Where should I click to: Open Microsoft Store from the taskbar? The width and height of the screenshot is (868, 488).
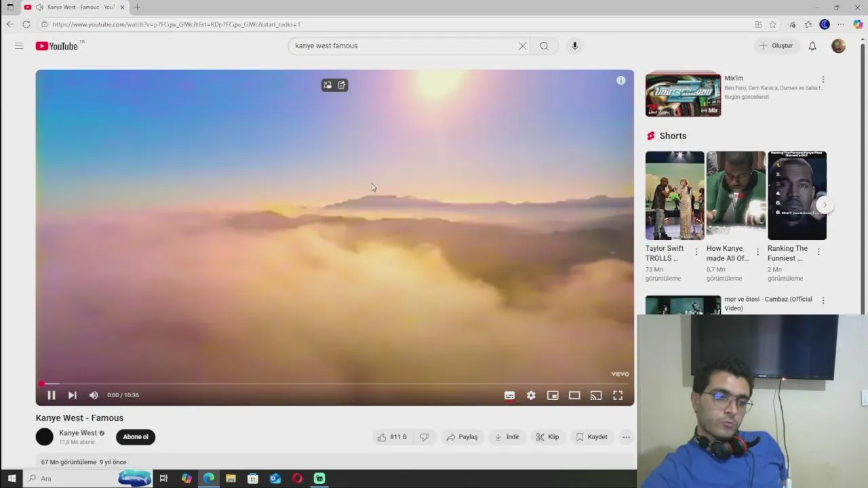tap(253, 479)
